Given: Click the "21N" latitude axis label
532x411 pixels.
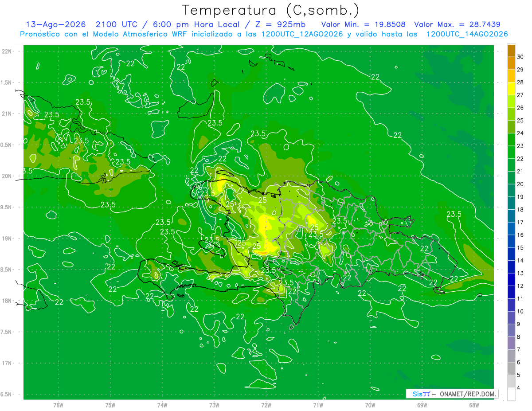Looking at the screenshot, I should (x=7, y=114).
